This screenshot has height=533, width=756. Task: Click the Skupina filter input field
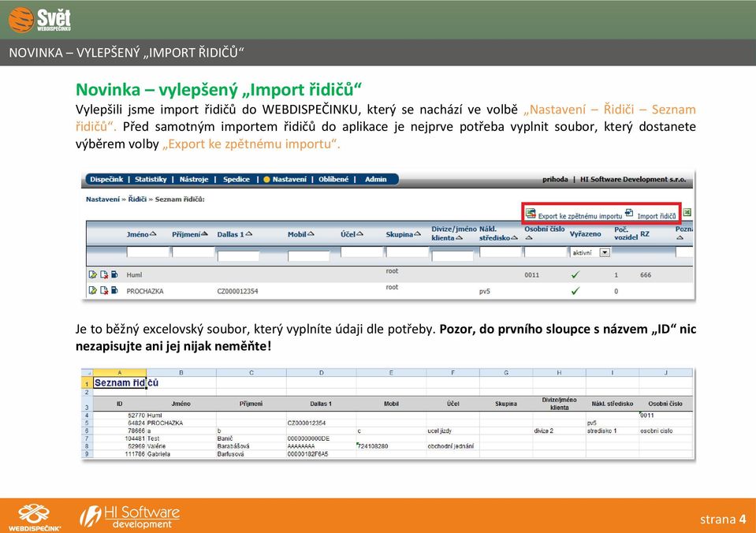[407, 252]
